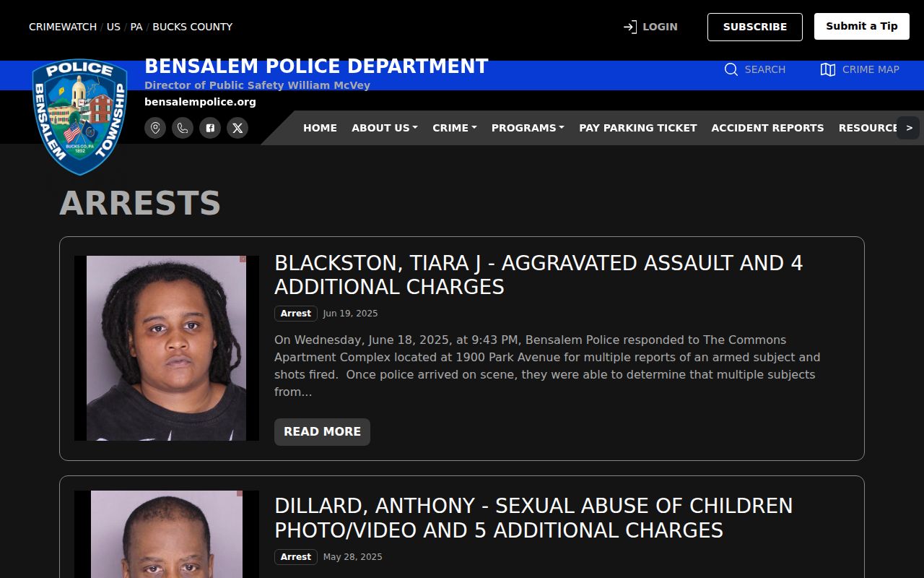The height and width of the screenshot is (578, 924).
Task: Click the Login arrow icon
Action: pos(630,27)
